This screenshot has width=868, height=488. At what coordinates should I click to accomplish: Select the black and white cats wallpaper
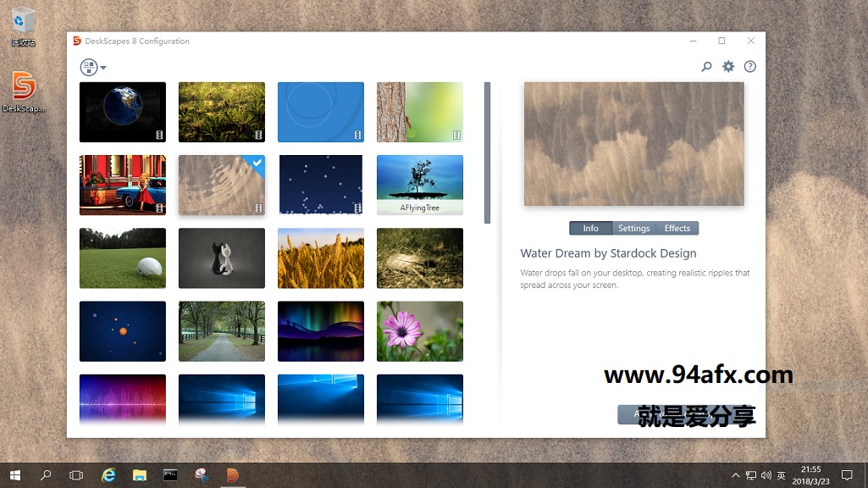point(221,258)
